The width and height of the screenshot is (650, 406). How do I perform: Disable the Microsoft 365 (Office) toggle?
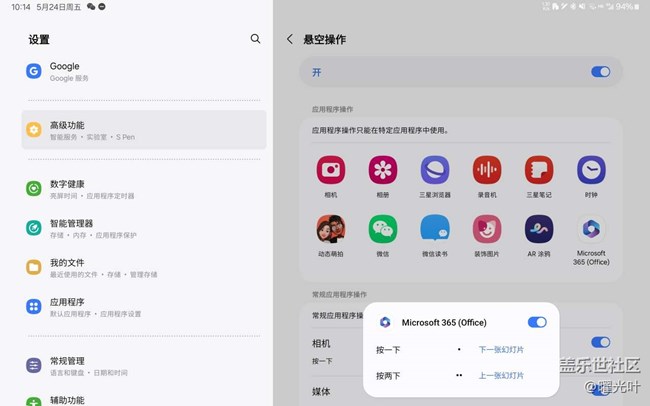pos(537,322)
